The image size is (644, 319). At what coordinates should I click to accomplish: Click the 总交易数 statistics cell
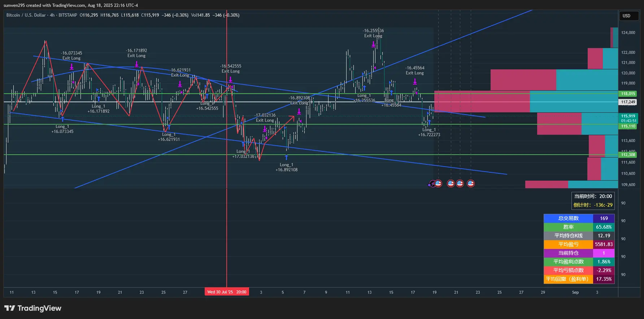(x=569, y=218)
